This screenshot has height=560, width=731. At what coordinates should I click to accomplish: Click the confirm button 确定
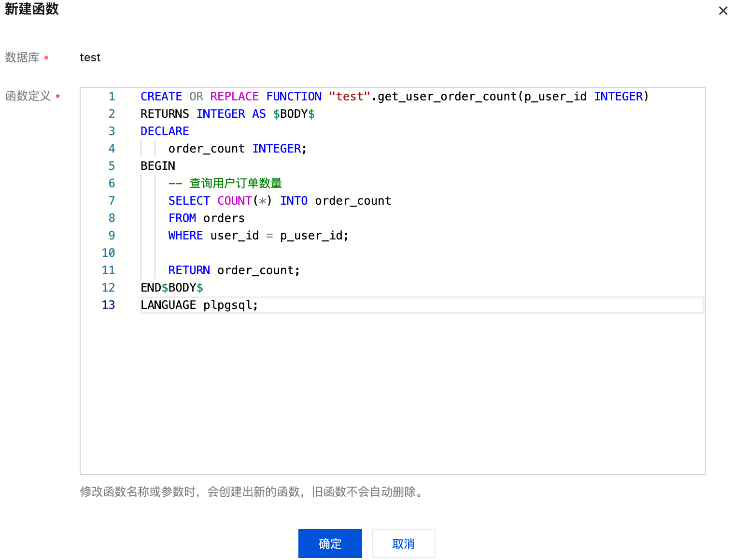330,544
